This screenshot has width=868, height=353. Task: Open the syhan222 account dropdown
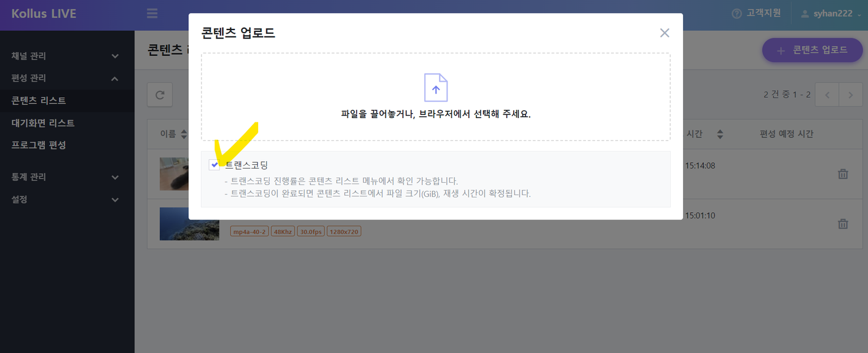[831, 14]
